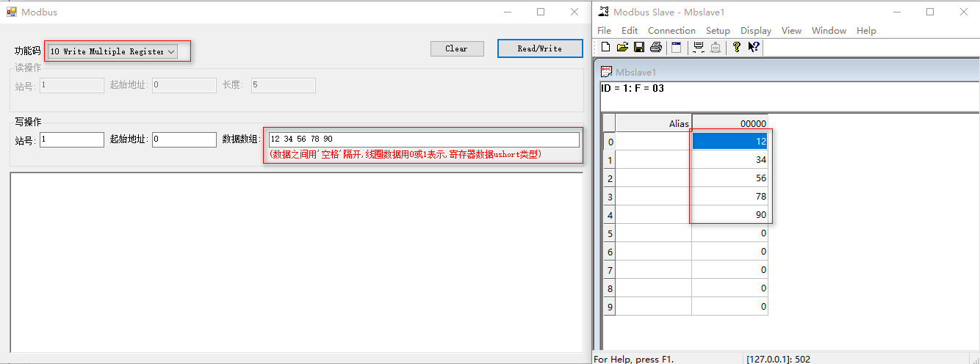Click the Alias cell in row 2

point(654,178)
